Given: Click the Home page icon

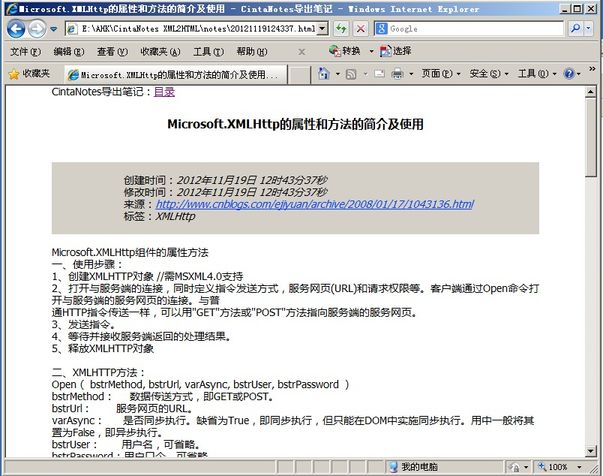Looking at the screenshot, I should (324, 73).
